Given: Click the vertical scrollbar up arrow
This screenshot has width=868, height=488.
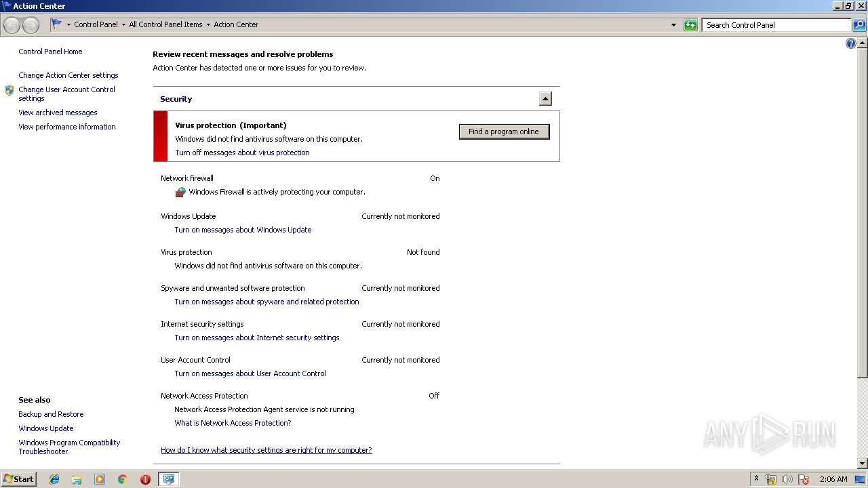Looking at the screenshot, I should pos(863,43).
